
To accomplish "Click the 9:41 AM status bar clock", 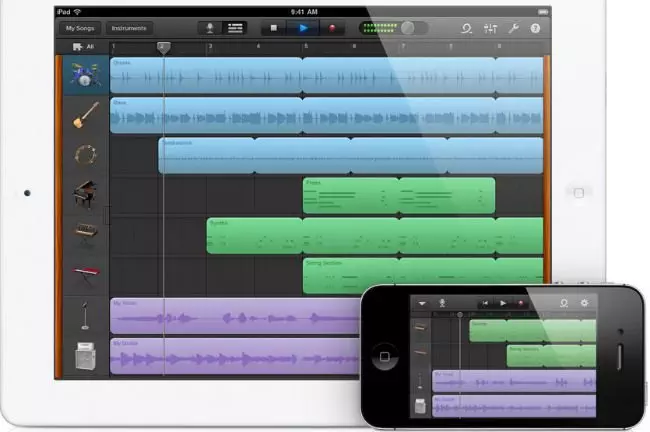I will pos(304,12).
